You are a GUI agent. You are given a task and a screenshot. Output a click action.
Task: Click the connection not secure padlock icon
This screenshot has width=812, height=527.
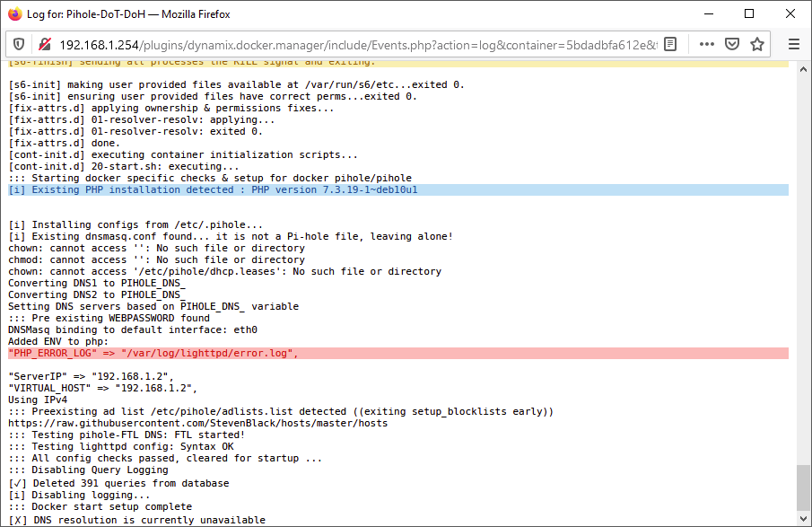coord(45,45)
